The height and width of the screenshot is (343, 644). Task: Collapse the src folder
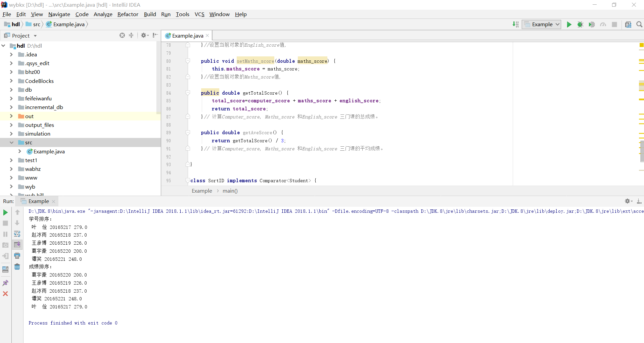tap(11, 143)
